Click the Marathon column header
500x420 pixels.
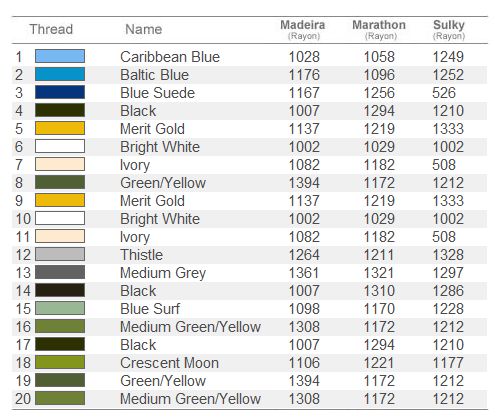click(x=379, y=29)
